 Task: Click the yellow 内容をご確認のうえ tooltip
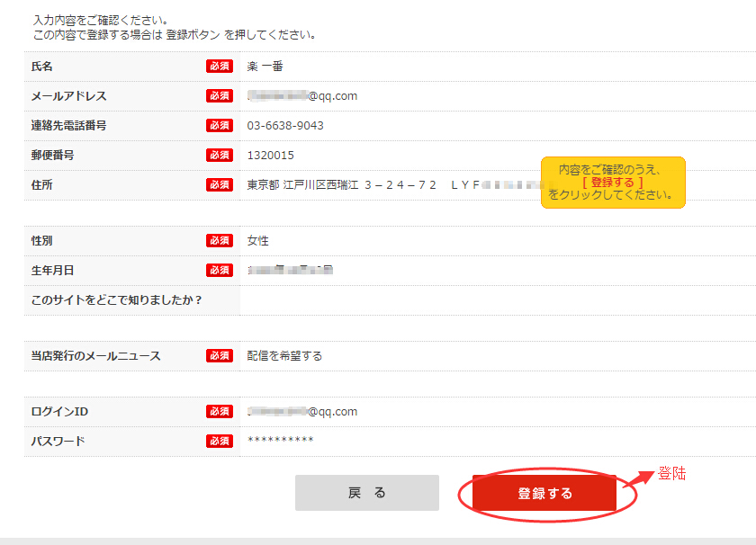tap(612, 183)
